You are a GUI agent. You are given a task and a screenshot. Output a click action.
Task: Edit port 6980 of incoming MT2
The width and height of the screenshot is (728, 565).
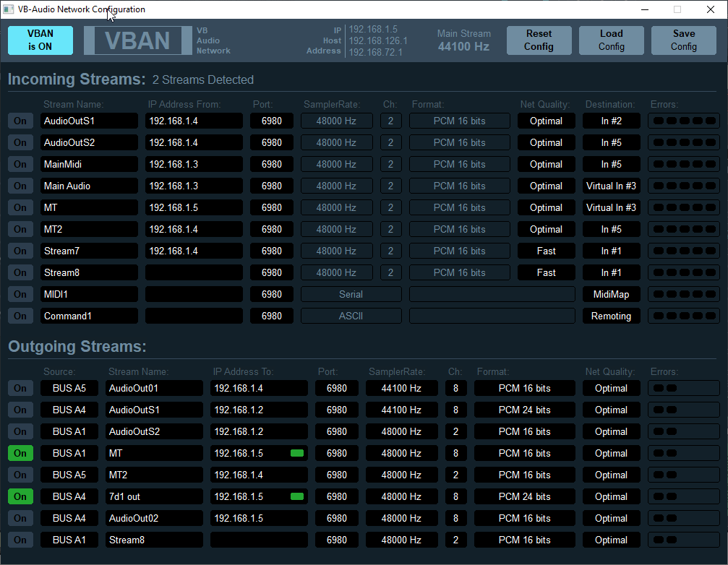(x=272, y=229)
